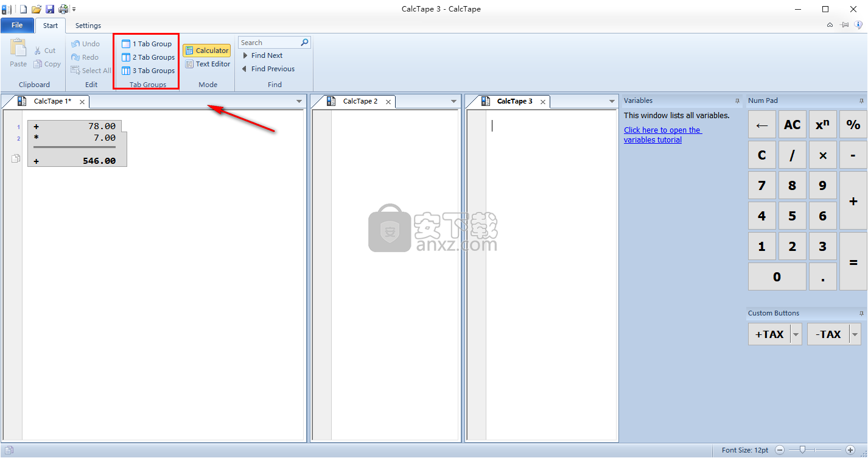Close the CalcTape 1* tab
The image size is (868, 458).
[82, 102]
